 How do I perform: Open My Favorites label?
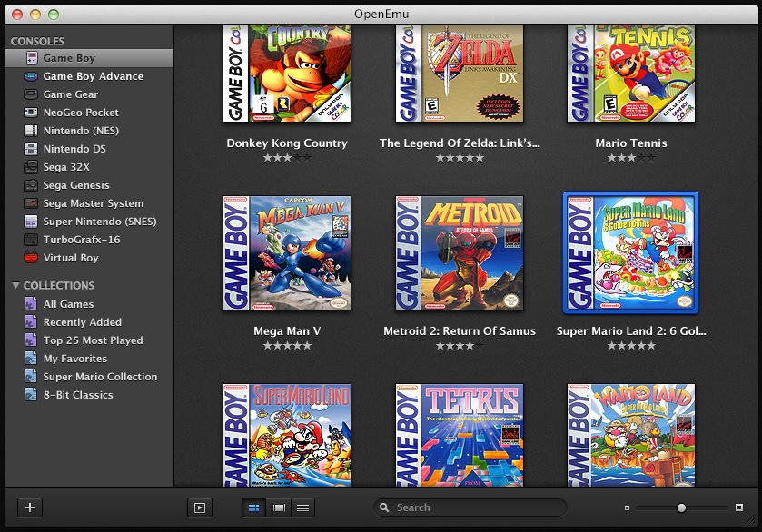pos(75,358)
